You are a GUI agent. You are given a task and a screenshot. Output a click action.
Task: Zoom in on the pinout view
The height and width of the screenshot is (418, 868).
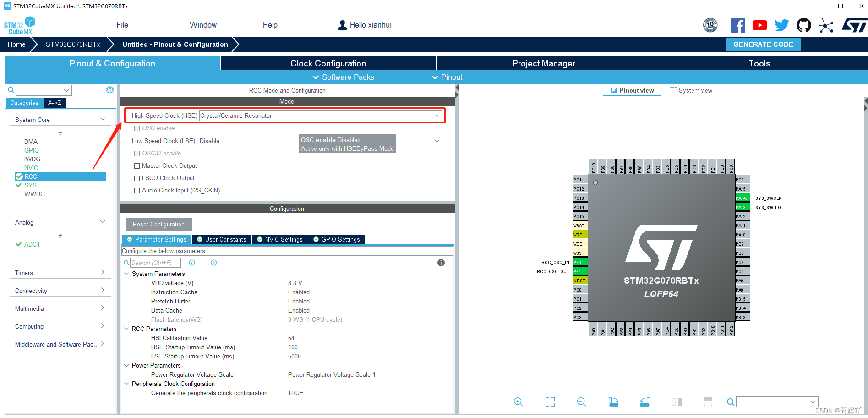point(518,402)
